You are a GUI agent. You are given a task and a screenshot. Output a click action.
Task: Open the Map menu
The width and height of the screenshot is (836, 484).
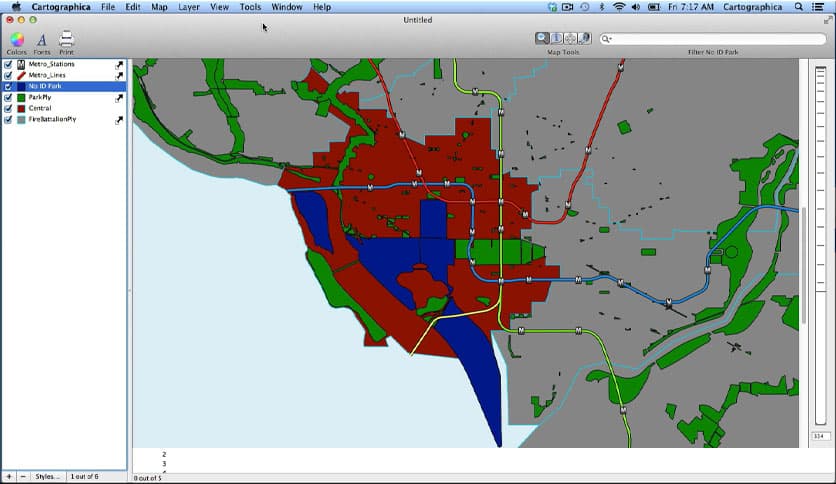coord(159,7)
